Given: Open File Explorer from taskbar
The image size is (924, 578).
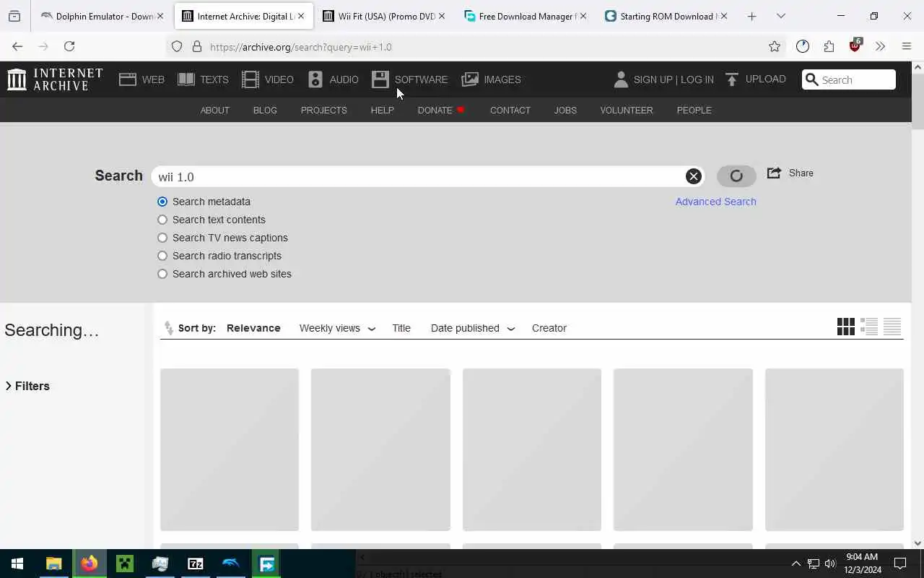Looking at the screenshot, I should (53, 564).
